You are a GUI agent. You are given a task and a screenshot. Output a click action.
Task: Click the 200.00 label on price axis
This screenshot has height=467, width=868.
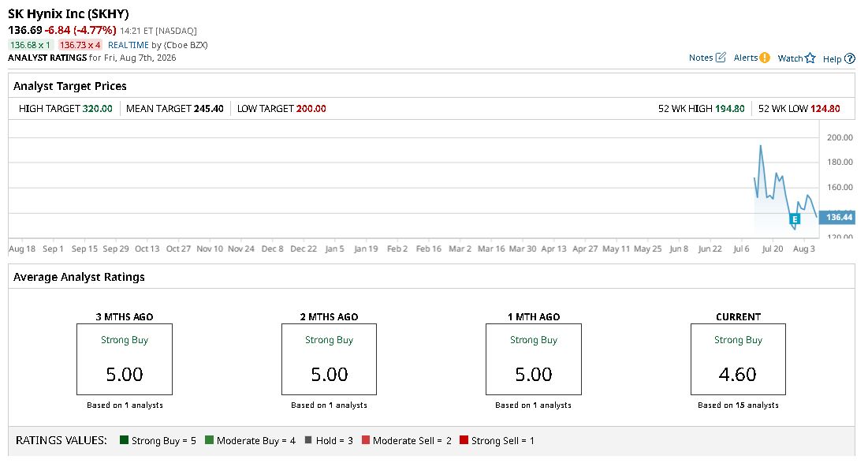pyautogui.click(x=840, y=137)
